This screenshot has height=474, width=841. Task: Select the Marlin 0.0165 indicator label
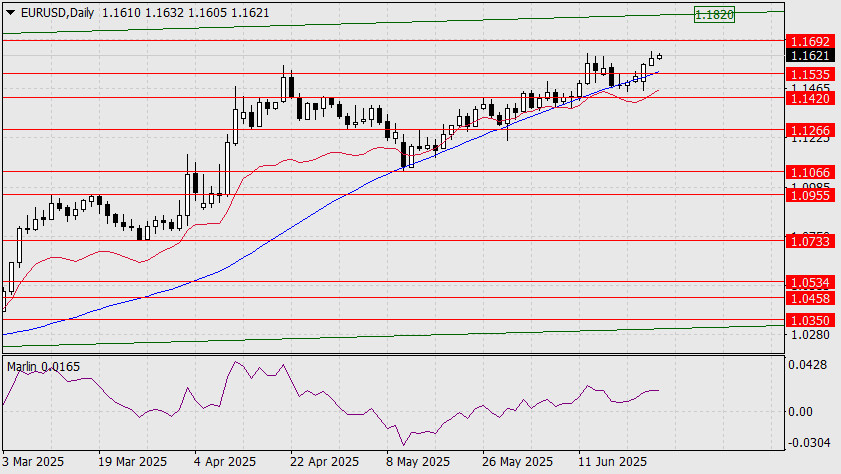click(43, 367)
